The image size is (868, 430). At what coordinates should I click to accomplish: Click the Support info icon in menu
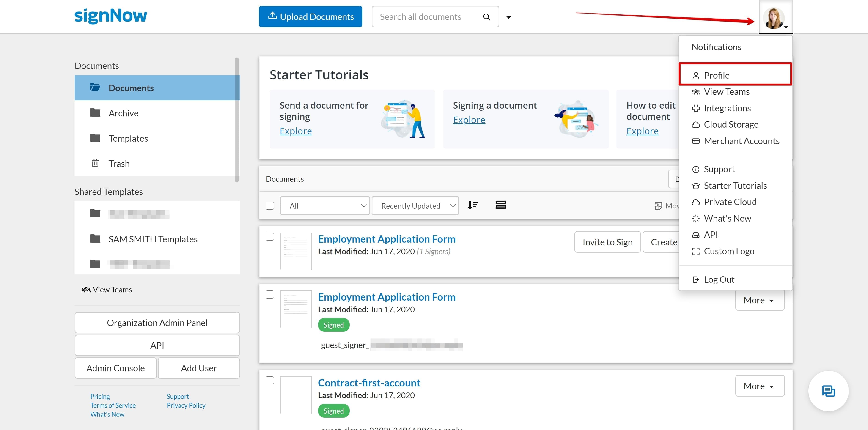(695, 169)
